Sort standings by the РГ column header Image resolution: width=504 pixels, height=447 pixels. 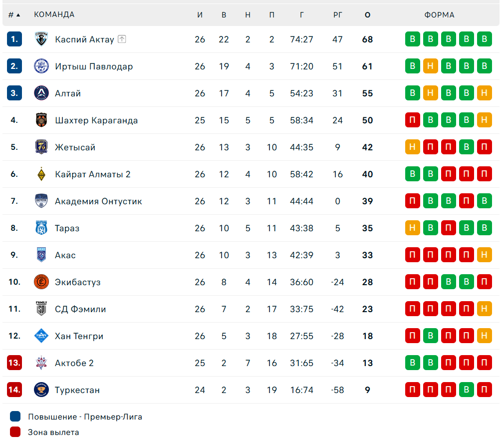(x=338, y=14)
